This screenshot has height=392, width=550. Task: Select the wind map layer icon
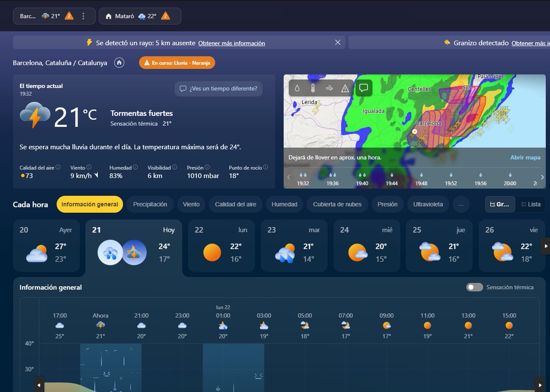329,88
